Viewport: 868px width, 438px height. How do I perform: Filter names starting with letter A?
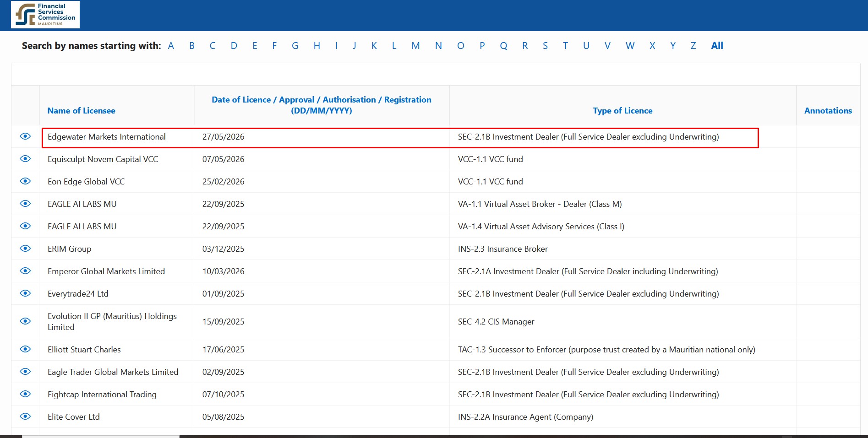pyautogui.click(x=171, y=46)
